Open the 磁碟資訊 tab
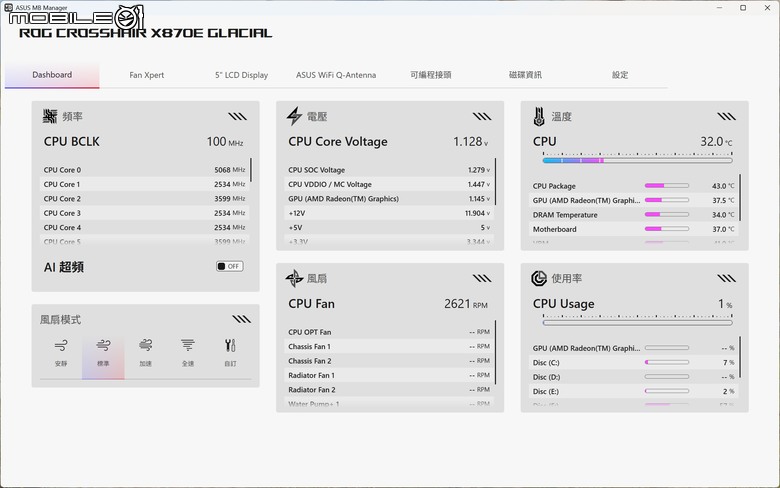 pos(525,75)
